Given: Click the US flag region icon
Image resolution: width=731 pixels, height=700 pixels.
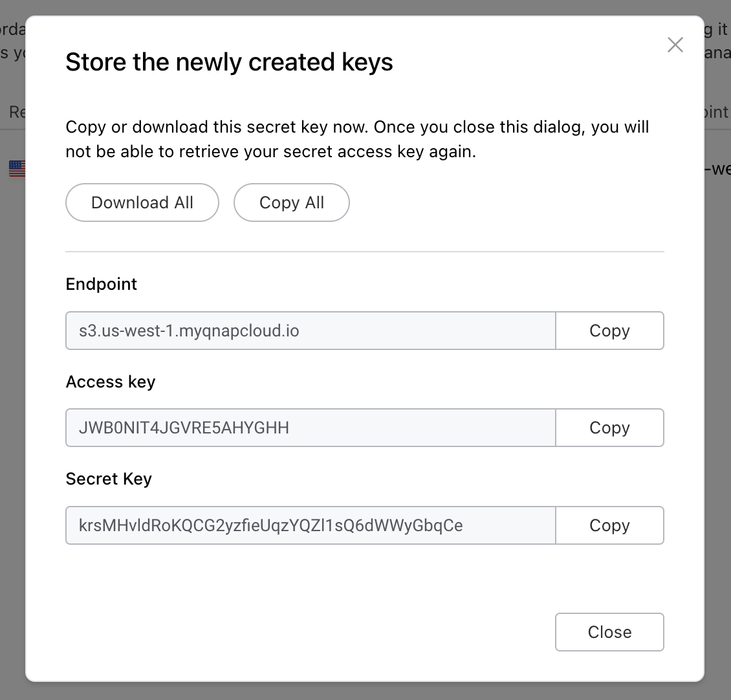Looking at the screenshot, I should tap(16, 168).
